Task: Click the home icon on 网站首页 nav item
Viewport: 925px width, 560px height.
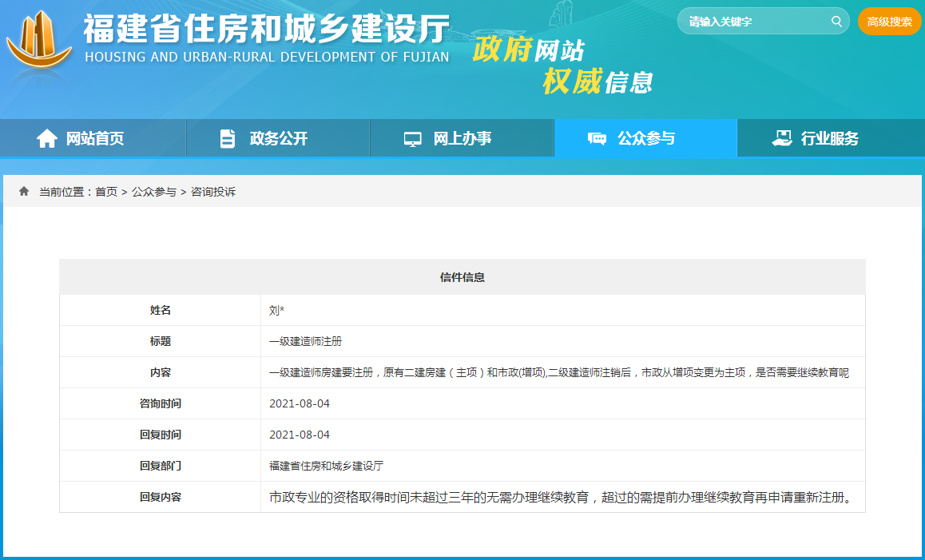Action: (46, 137)
